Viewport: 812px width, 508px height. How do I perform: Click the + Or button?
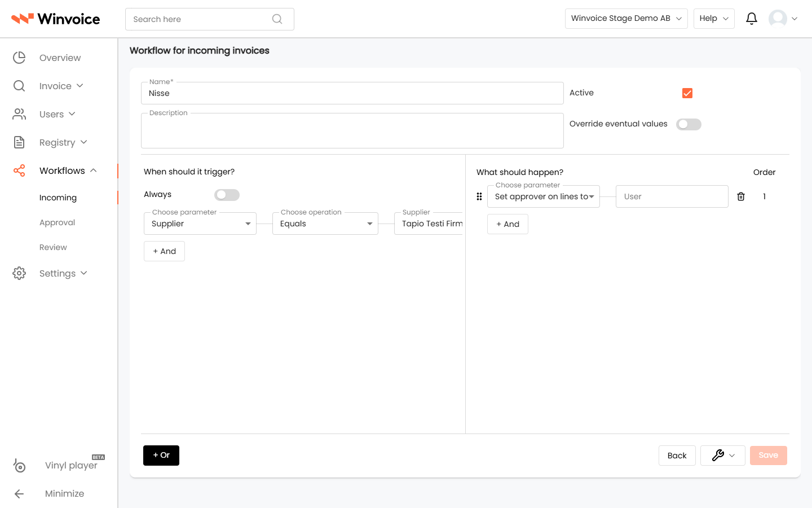point(161,456)
